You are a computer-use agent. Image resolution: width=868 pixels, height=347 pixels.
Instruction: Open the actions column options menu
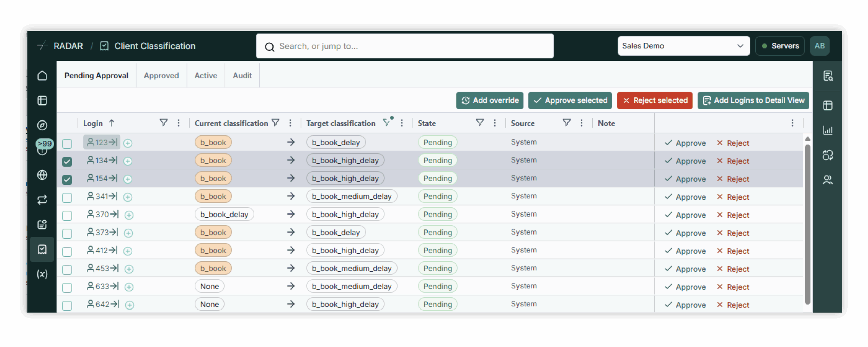pyautogui.click(x=792, y=123)
